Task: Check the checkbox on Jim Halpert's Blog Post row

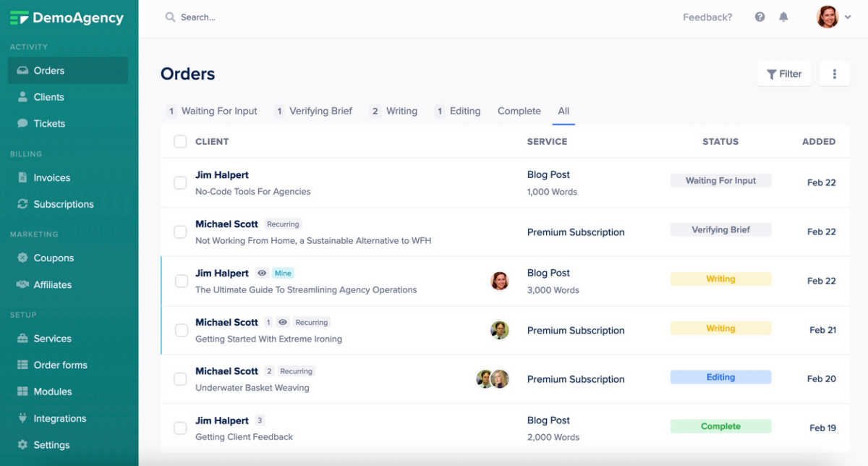Action: [x=179, y=182]
